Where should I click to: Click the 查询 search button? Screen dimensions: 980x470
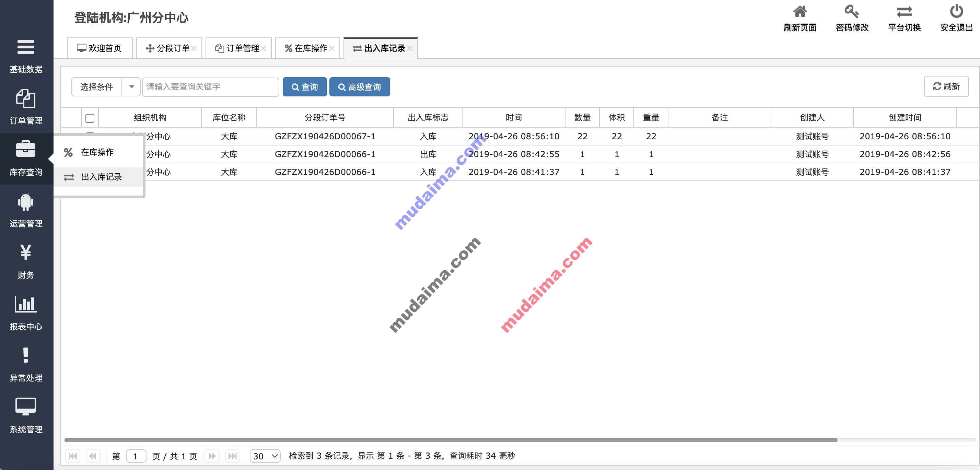coord(305,87)
